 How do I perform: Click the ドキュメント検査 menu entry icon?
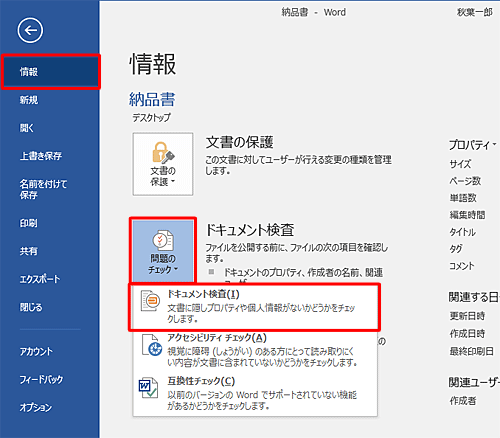[150, 301]
